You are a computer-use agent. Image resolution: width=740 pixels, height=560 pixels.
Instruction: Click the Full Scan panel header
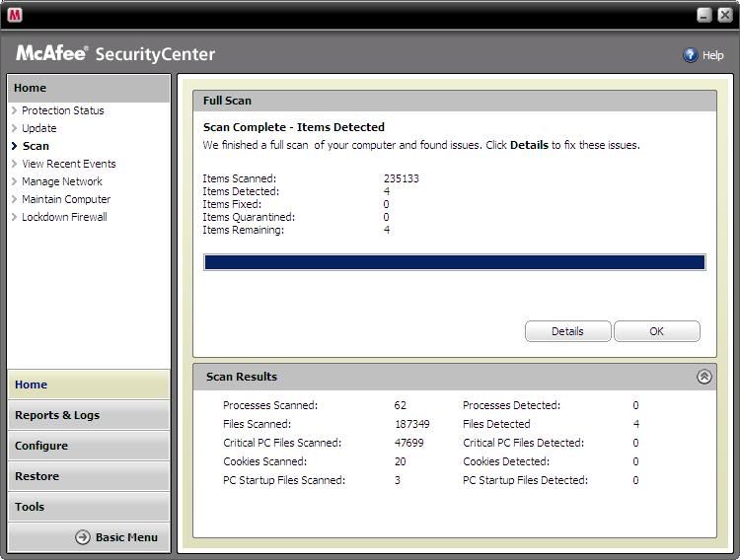(x=455, y=101)
